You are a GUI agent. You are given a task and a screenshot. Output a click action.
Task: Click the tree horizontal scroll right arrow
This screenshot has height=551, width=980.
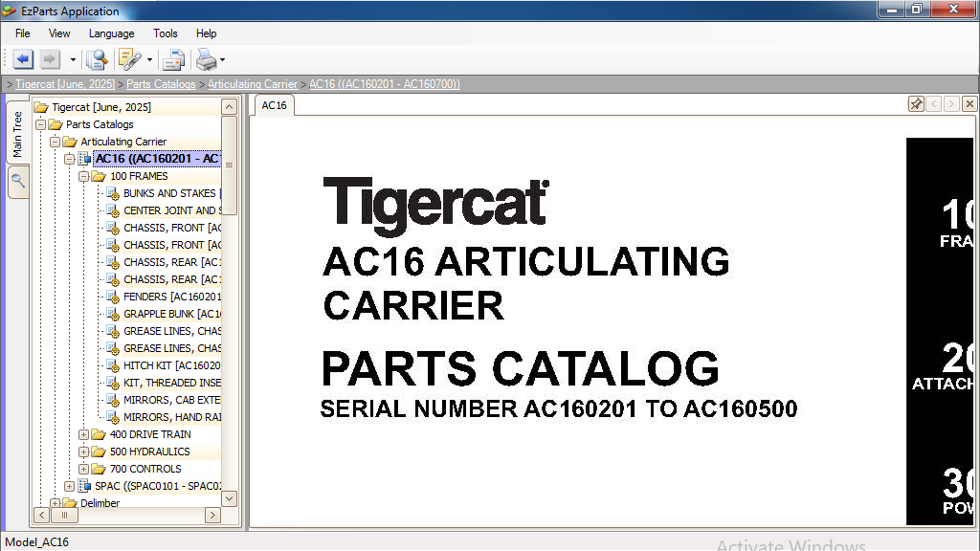(212, 516)
